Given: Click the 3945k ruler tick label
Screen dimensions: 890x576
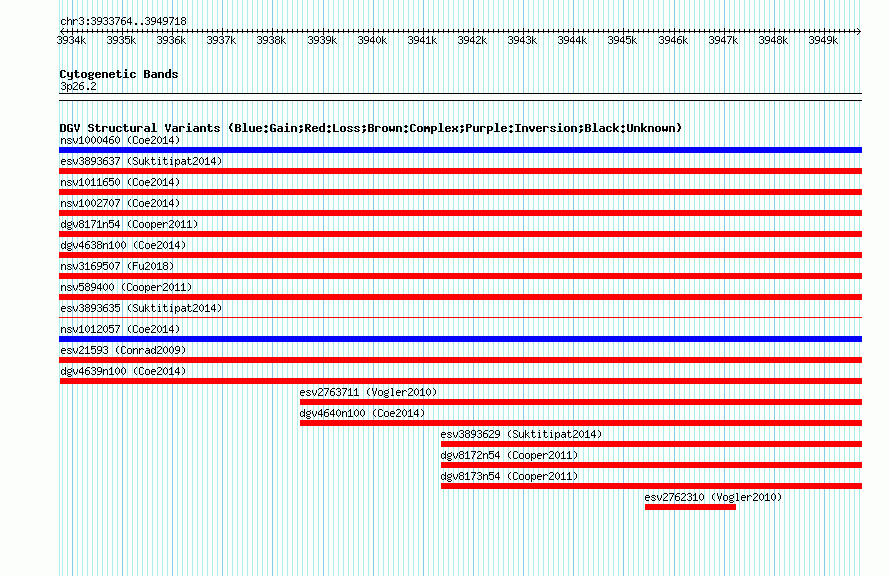Looking at the screenshot, I should [623, 40].
